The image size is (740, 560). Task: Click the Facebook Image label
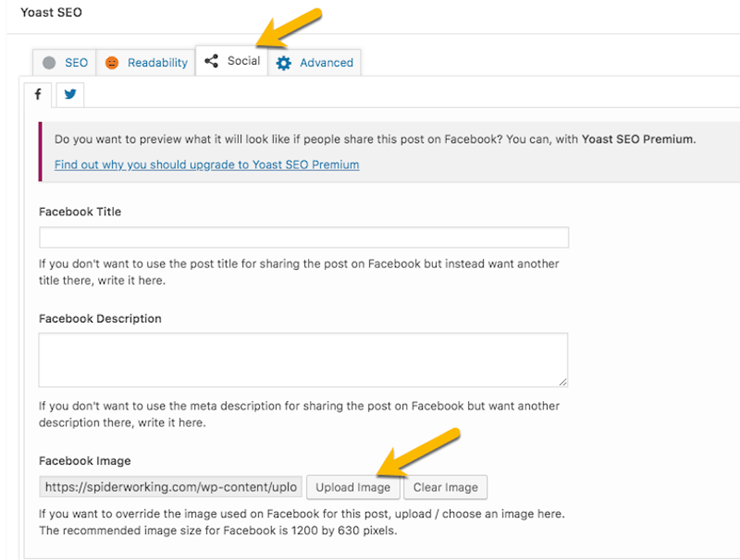coord(85,461)
